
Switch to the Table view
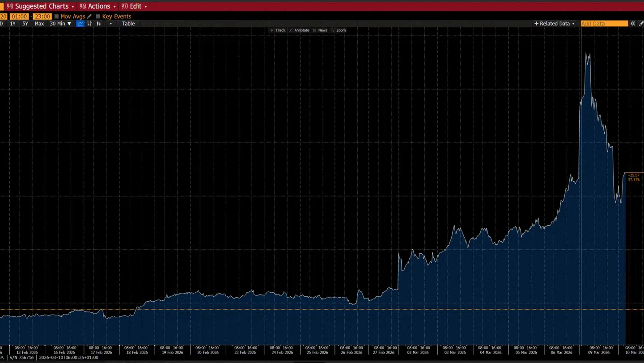tap(128, 24)
